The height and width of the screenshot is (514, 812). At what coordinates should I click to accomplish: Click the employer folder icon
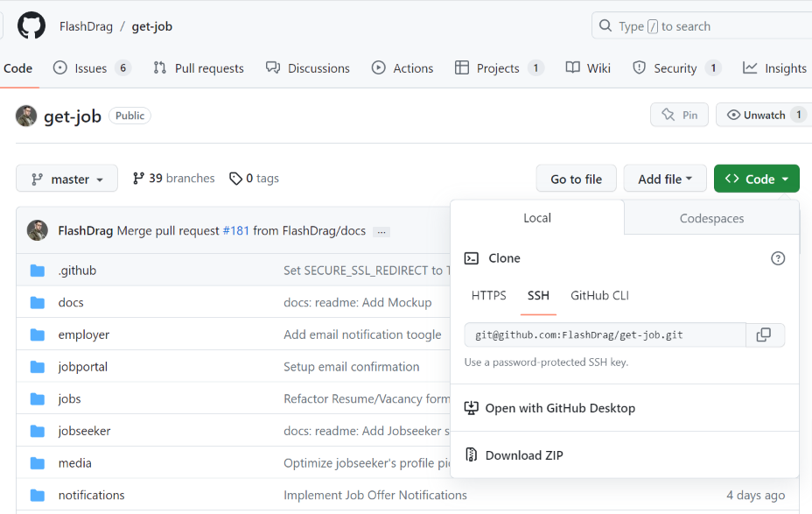pyautogui.click(x=38, y=334)
